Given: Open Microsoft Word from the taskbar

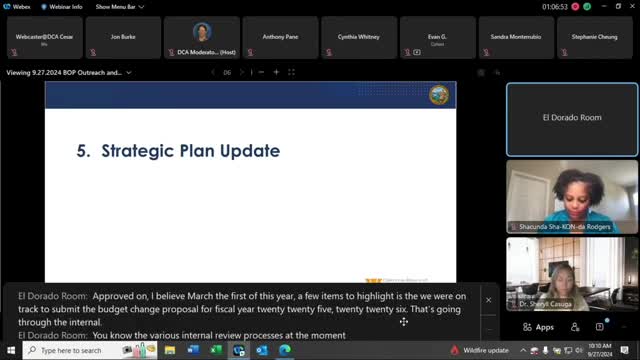Looking at the screenshot, I should point(193,350).
